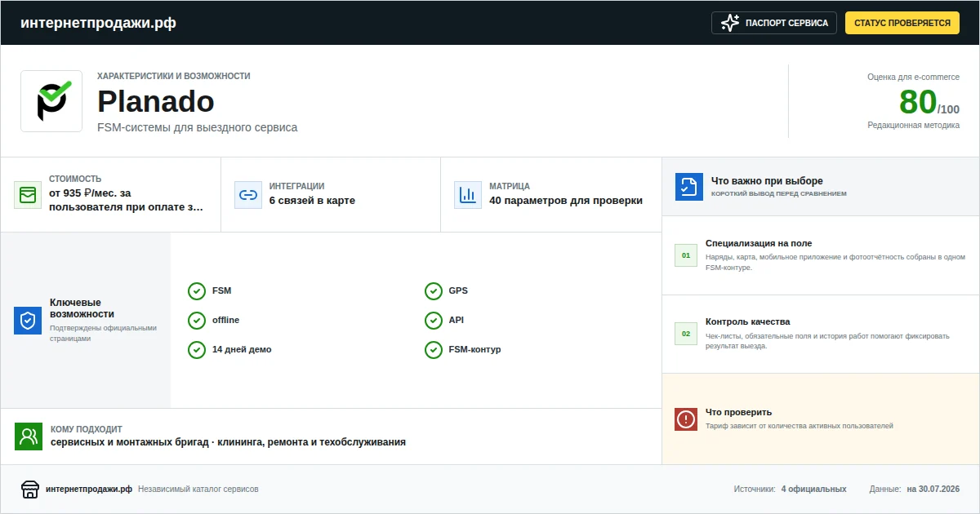Click the 'Наряды, карта, мобильное приложение' description text
This screenshot has height=514, width=980.
(x=835, y=262)
